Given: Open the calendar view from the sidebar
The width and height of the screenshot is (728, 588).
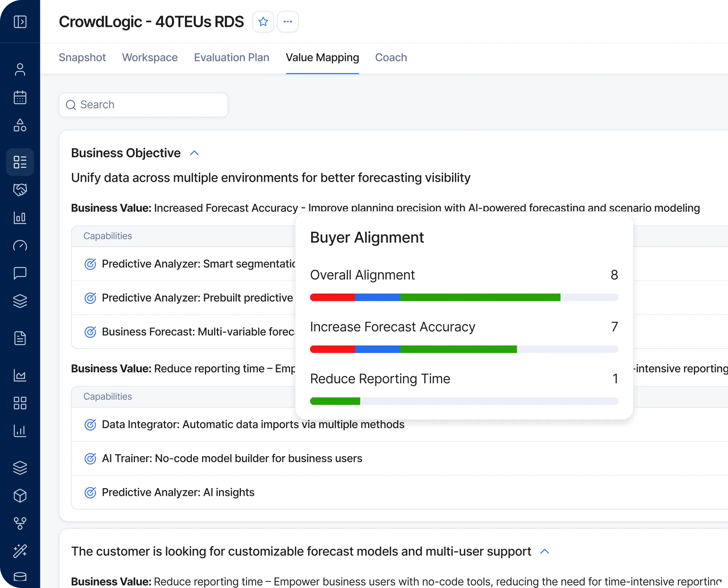Looking at the screenshot, I should pos(20,97).
